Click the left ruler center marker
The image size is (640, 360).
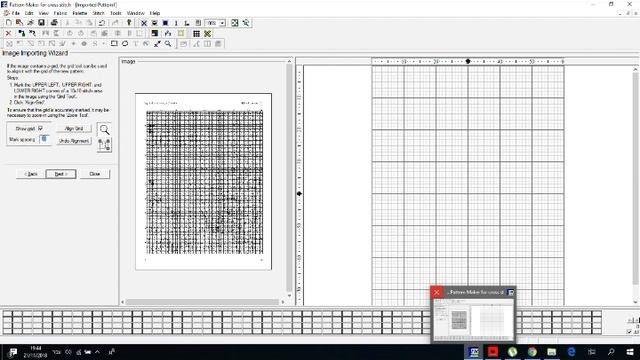tap(299, 193)
